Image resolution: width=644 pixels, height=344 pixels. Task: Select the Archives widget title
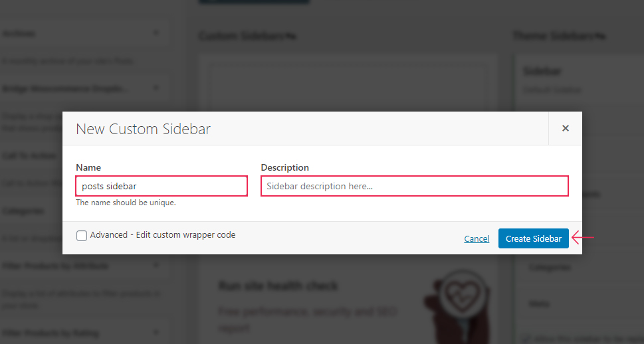tap(19, 33)
